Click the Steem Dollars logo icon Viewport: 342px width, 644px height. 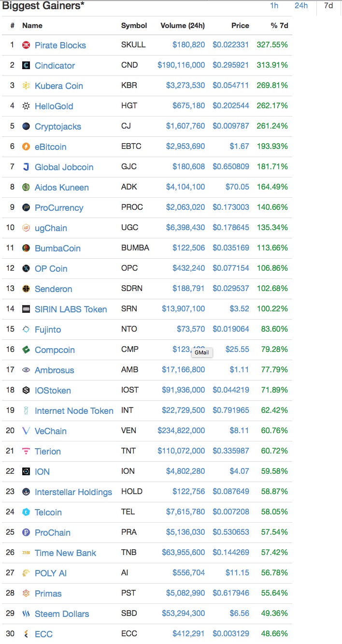26,614
